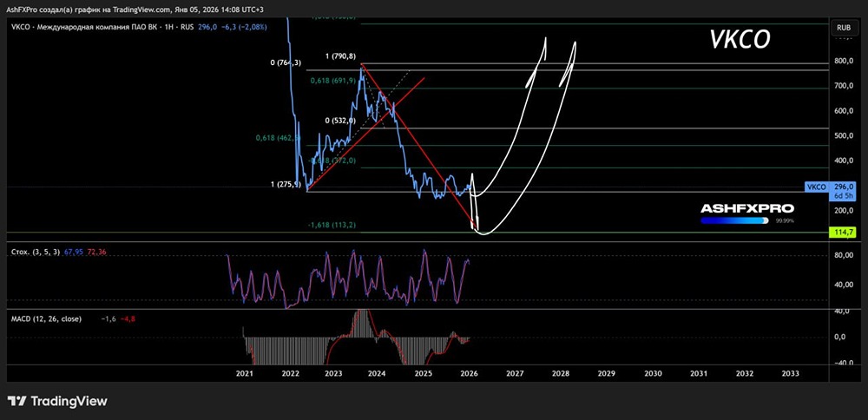This screenshot has width=868, height=420.
Task: Click the −6,3 (−2,08%) change value
Action: [243, 27]
